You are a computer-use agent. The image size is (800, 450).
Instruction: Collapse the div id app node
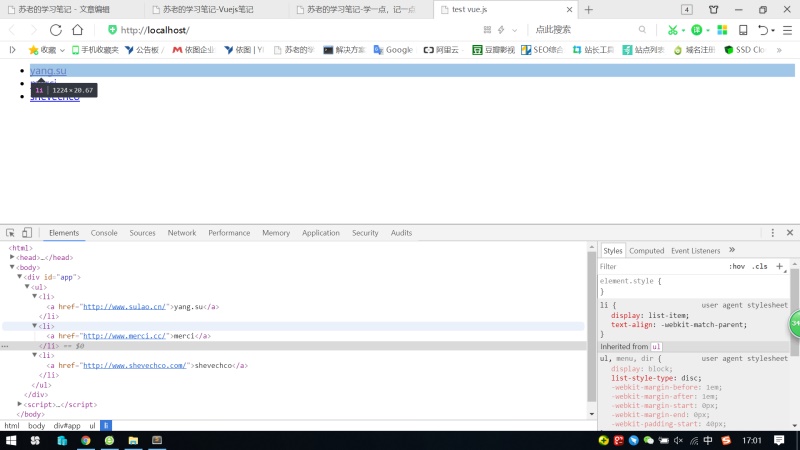(20, 277)
